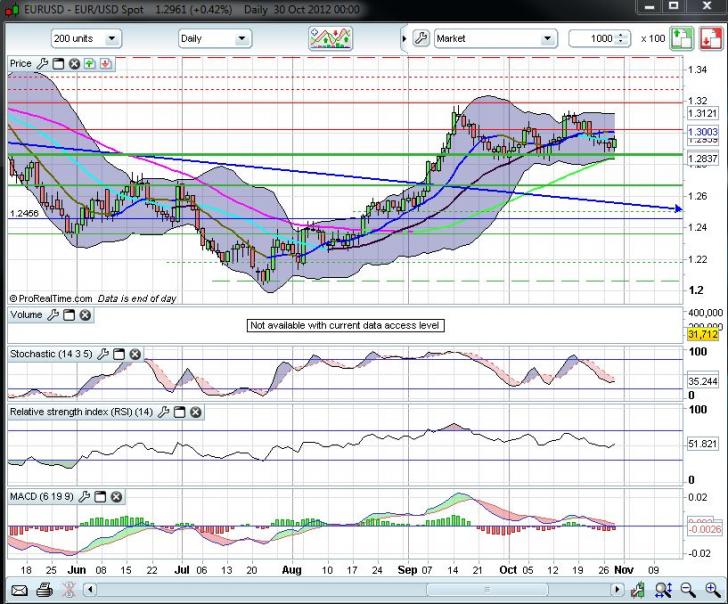Open the Daily timeframe dropdown
Screen dimensions: 728x604
coord(215,39)
